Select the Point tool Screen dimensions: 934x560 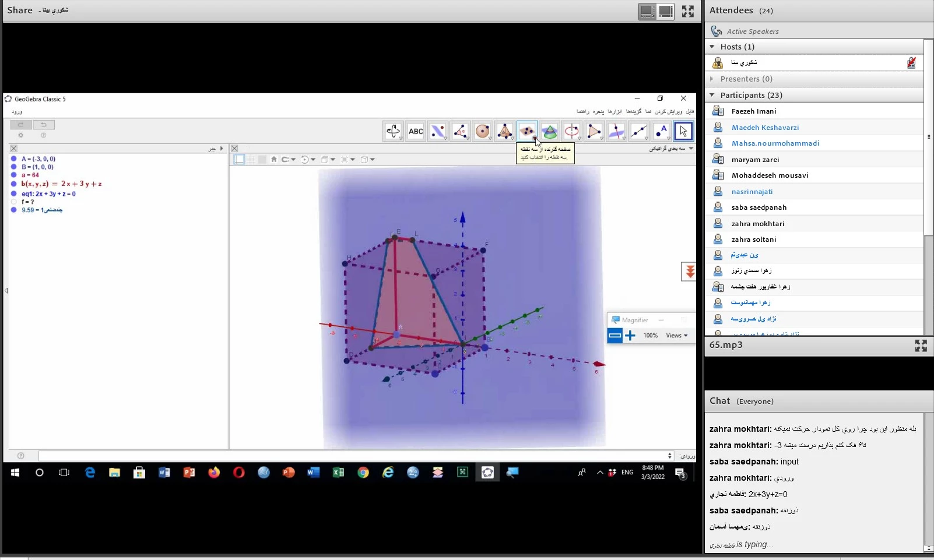coord(661,131)
